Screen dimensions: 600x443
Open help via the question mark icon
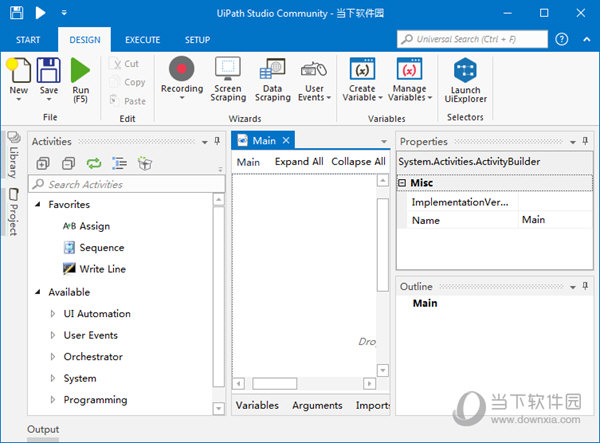[561, 39]
